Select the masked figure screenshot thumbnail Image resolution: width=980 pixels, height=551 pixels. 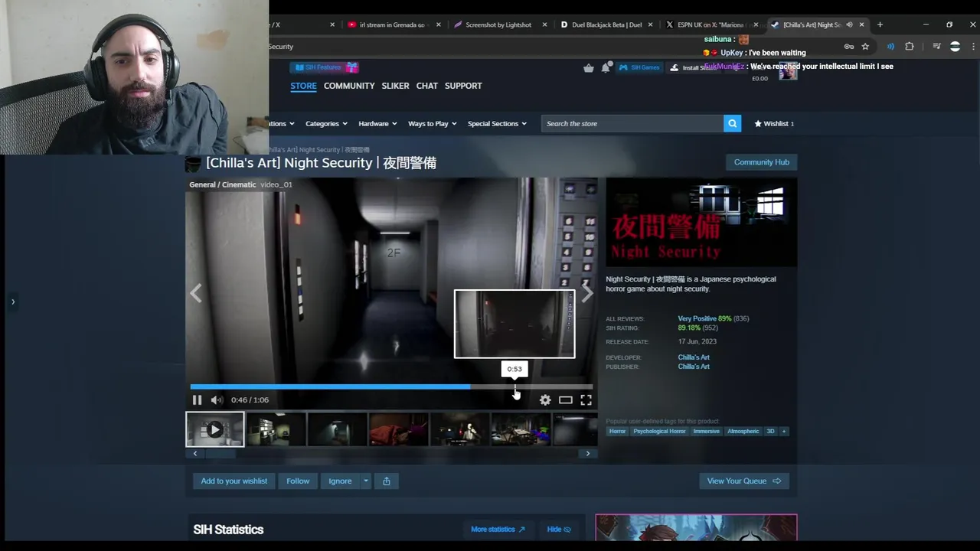point(459,429)
